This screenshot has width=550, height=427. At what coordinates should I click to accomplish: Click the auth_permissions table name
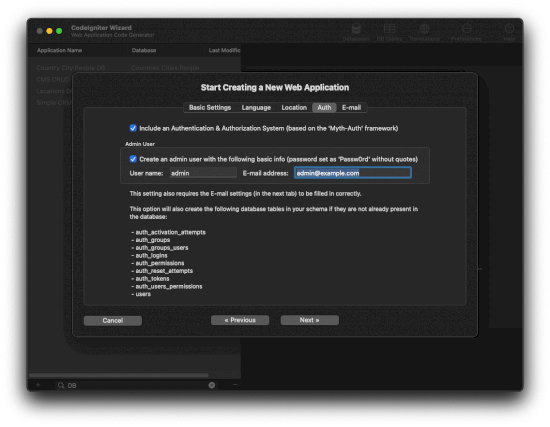[160, 263]
